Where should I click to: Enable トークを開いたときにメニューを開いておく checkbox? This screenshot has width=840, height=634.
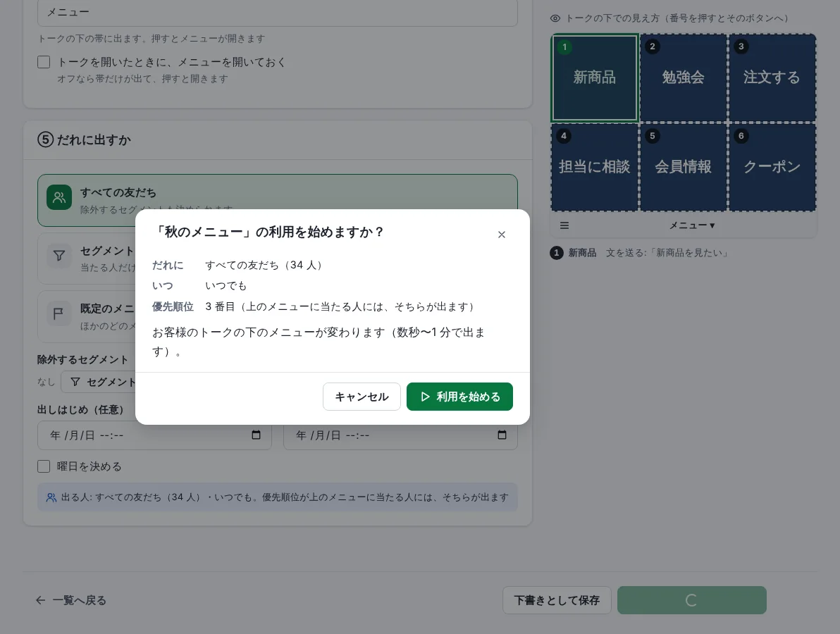[44, 62]
